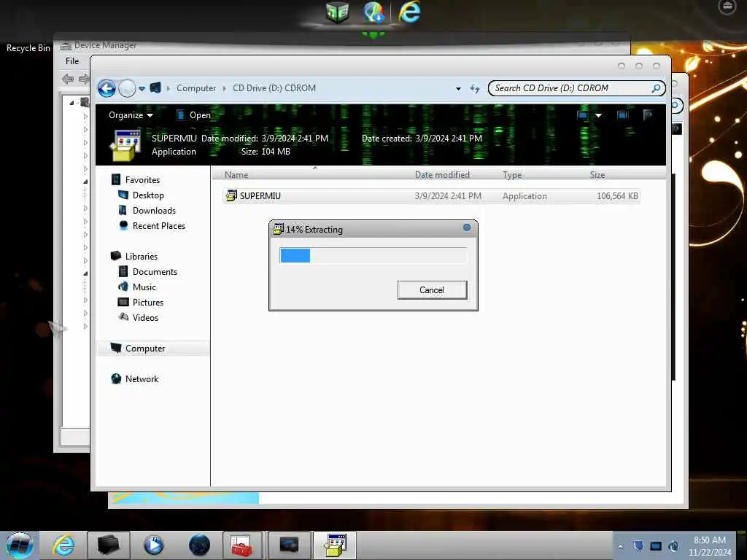Click the help icon in Explorer toolbar
The height and width of the screenshot is (560, 747).
click(x=648, y=114)
